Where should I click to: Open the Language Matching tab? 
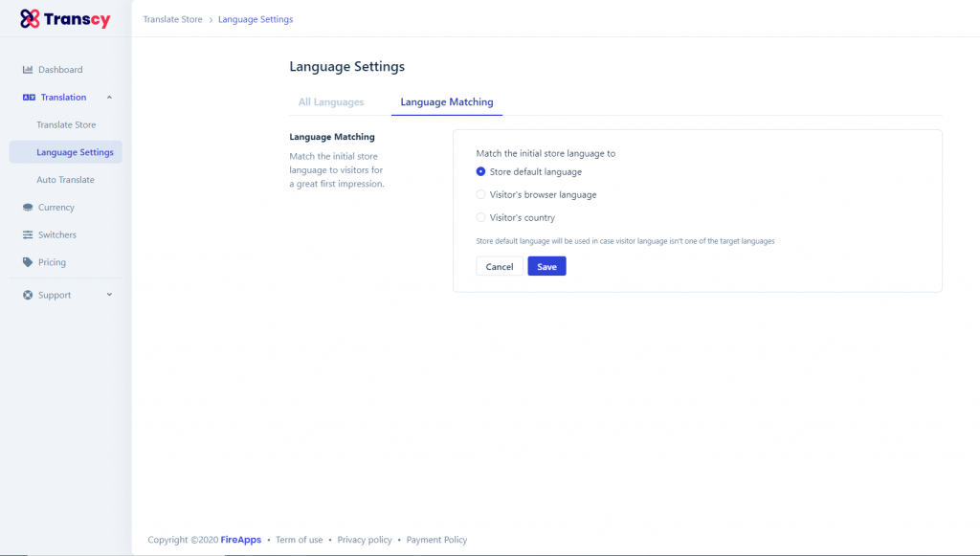tap(447, 102)
